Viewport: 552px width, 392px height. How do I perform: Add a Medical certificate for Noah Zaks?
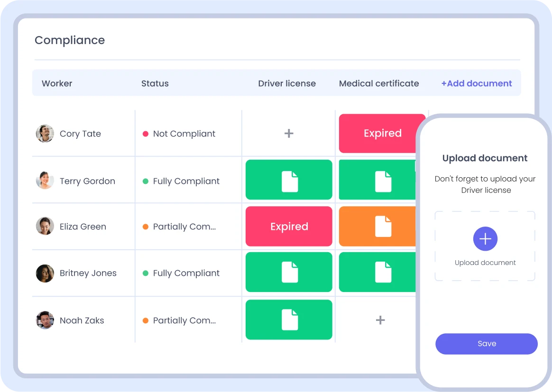pyautogui.click(x=380, y=320)
